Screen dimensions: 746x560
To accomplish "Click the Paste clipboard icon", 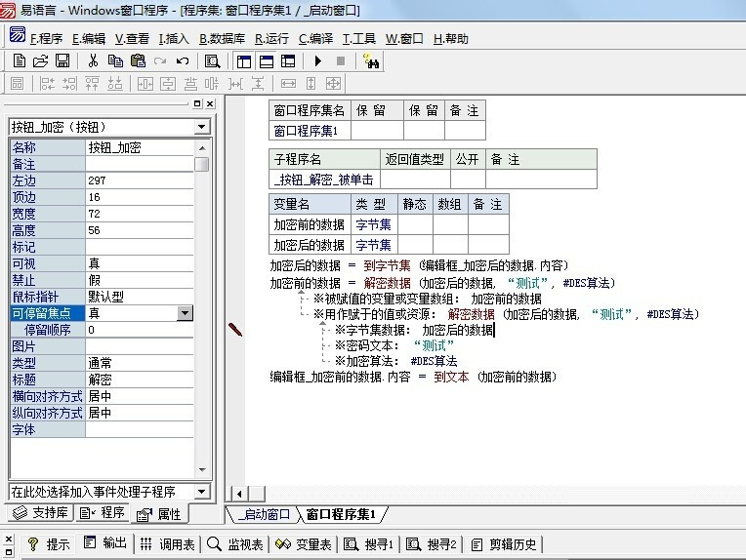I will point(138,60).
